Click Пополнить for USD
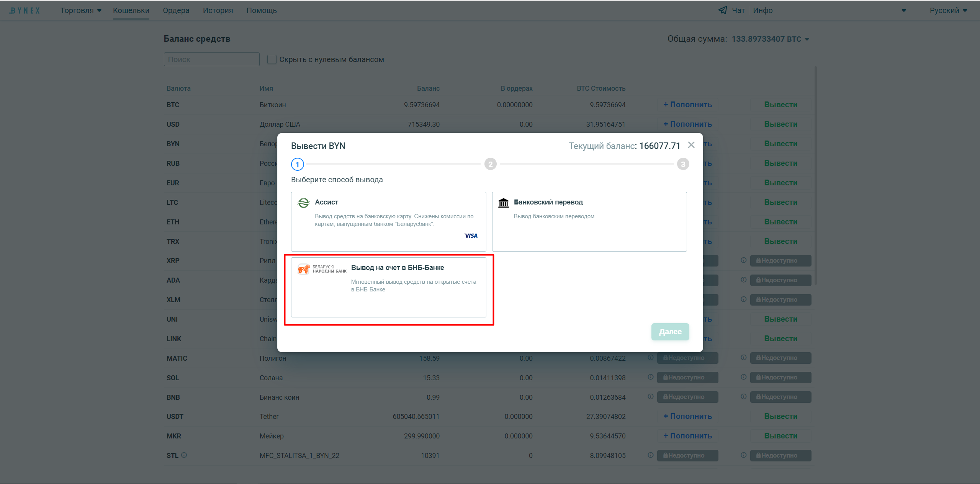The height and width of the screenshot is (484, 980). [688, 124]
